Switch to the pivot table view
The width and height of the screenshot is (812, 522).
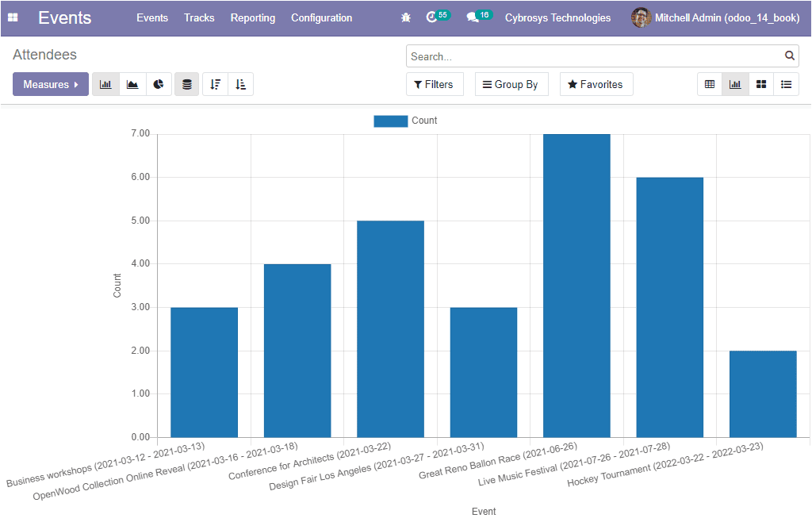click(710, 84)
